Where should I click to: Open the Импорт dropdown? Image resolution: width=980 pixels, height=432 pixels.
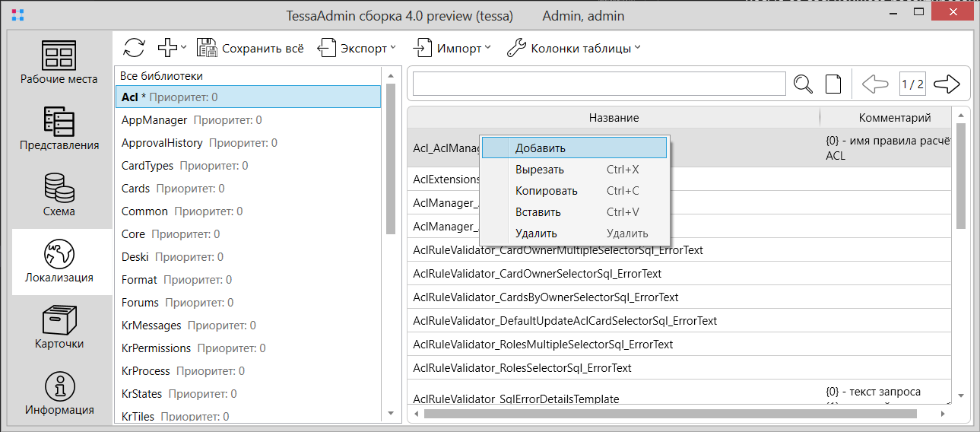[x=452, y=48]
